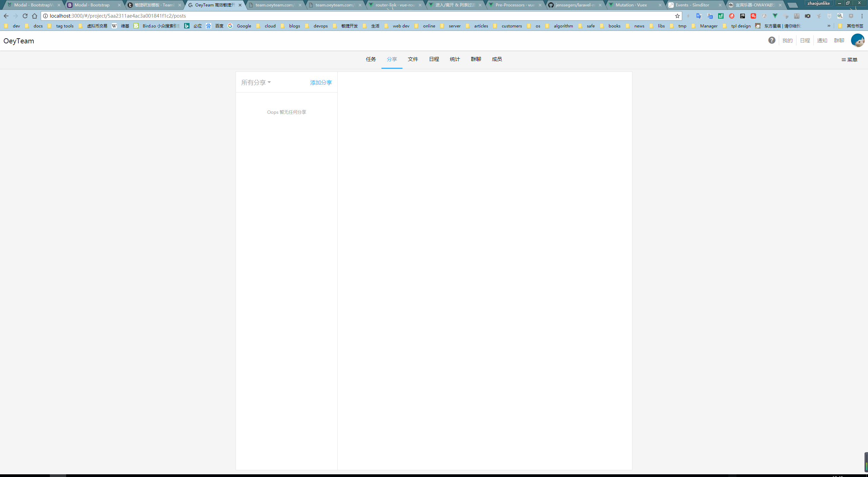The width and height of the screenshot is (868, 477).
Task: Click the browser home icon
Action: 35,16
